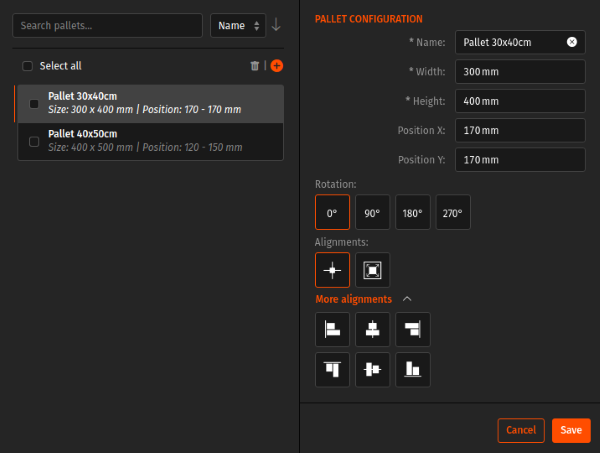Check the Select all checkbox

tap(28, 66)
